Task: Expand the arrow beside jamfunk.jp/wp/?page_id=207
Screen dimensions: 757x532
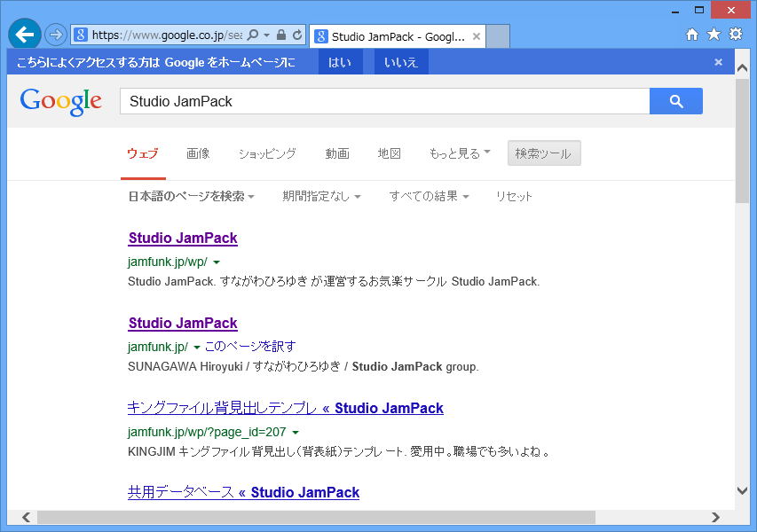Action: click(x=296, y=432)
